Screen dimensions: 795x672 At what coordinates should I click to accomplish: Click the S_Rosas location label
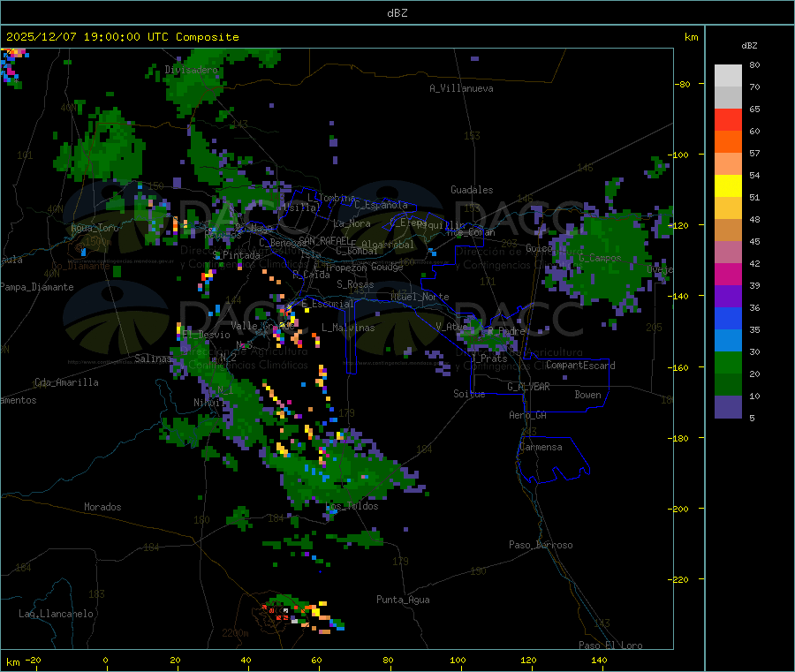point(355,284)
